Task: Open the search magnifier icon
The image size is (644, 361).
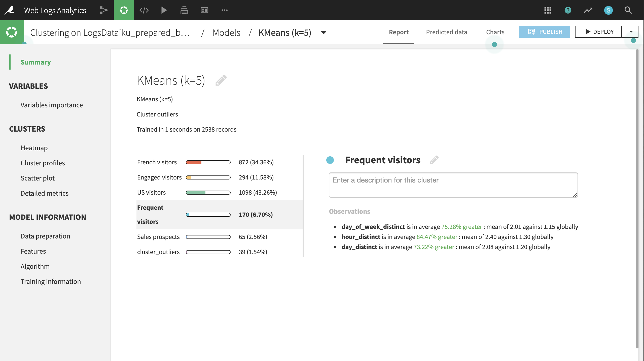Action: (628, 10)
